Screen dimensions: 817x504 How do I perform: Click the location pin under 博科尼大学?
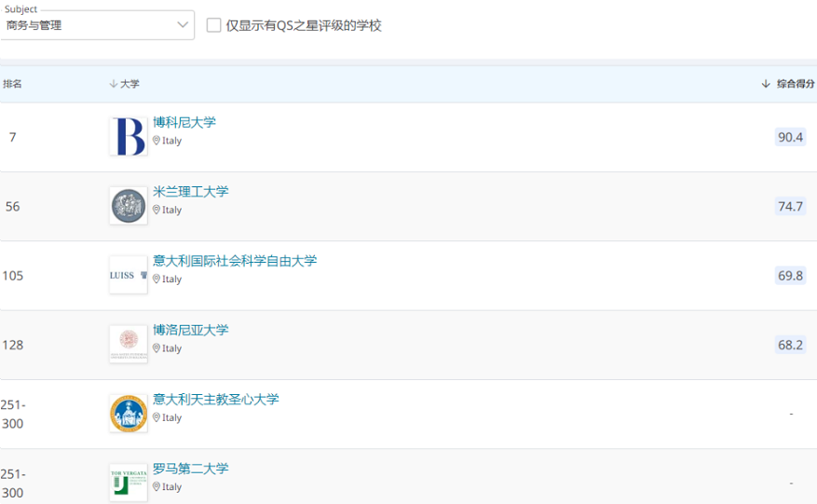pos(157,141)
